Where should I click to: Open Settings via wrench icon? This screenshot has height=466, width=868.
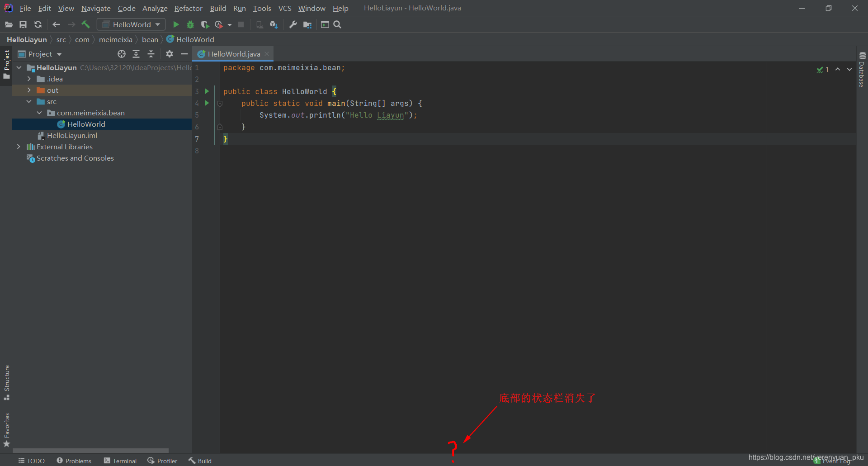[293, 24]
